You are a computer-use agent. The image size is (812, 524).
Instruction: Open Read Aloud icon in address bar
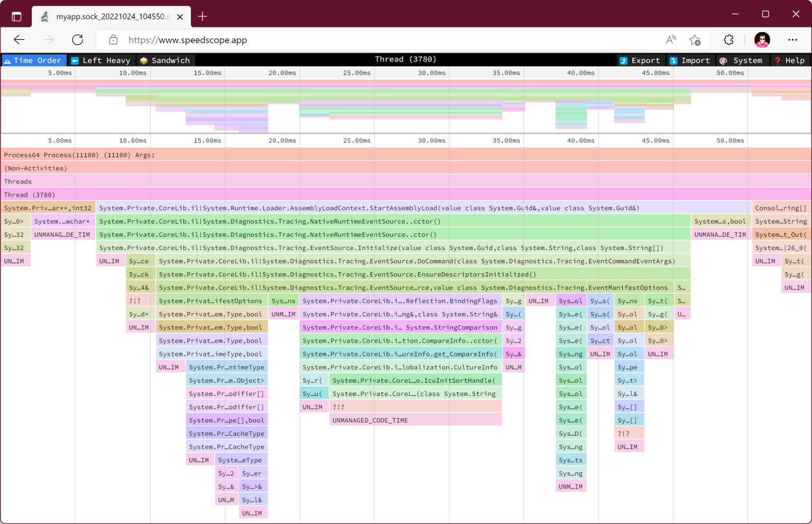[x=671, y=40]
